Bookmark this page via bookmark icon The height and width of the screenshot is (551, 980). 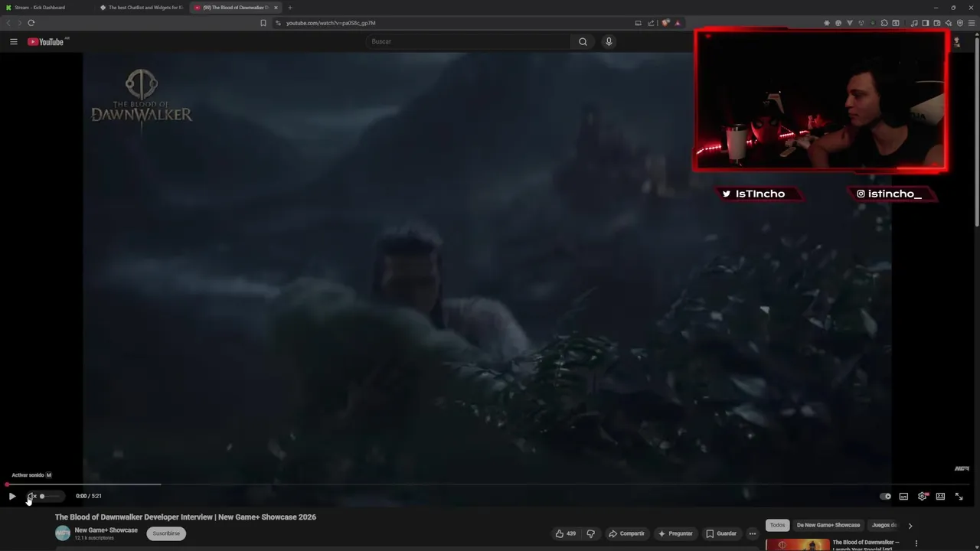(263, 23)
